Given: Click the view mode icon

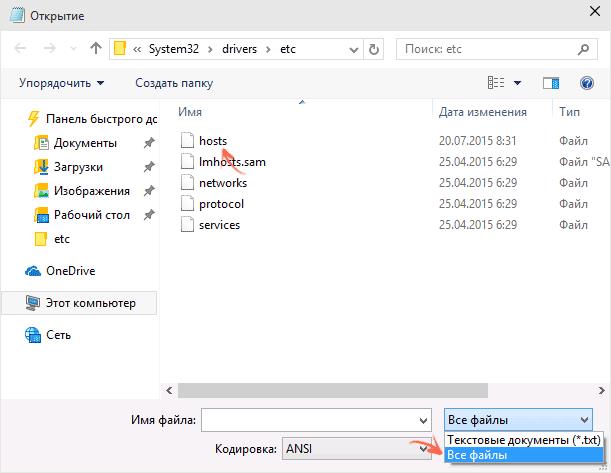Looking at the screenshot, I should click(496, 83).
